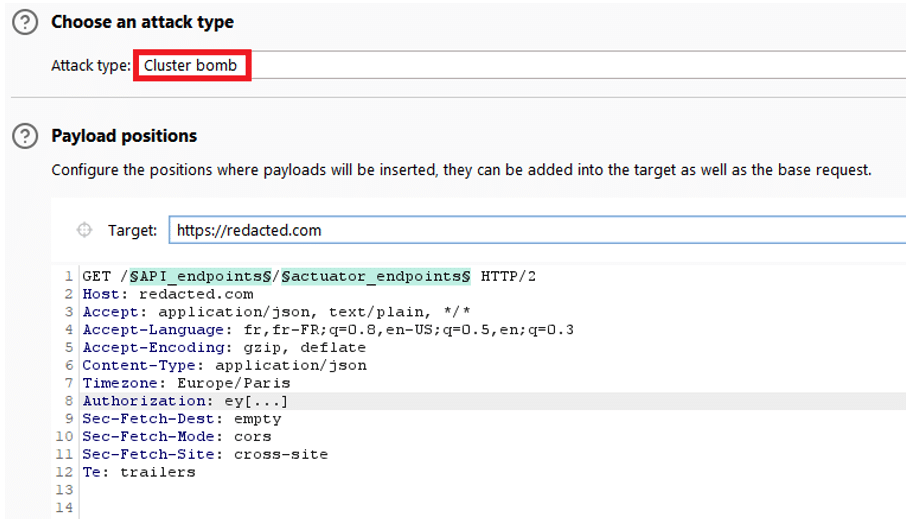Click the Authorization header line
Image resolution: width=906 pixels, height=519 pixels.
(x=186, y=401)
